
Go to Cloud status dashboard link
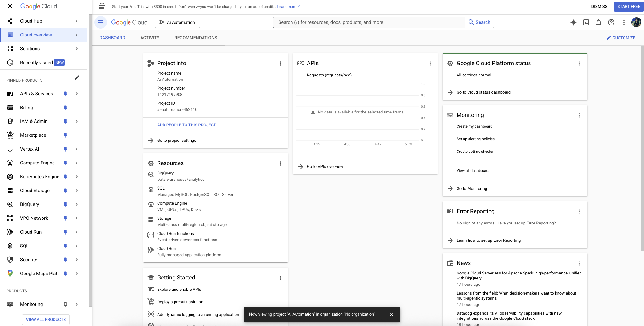point(484,92)
